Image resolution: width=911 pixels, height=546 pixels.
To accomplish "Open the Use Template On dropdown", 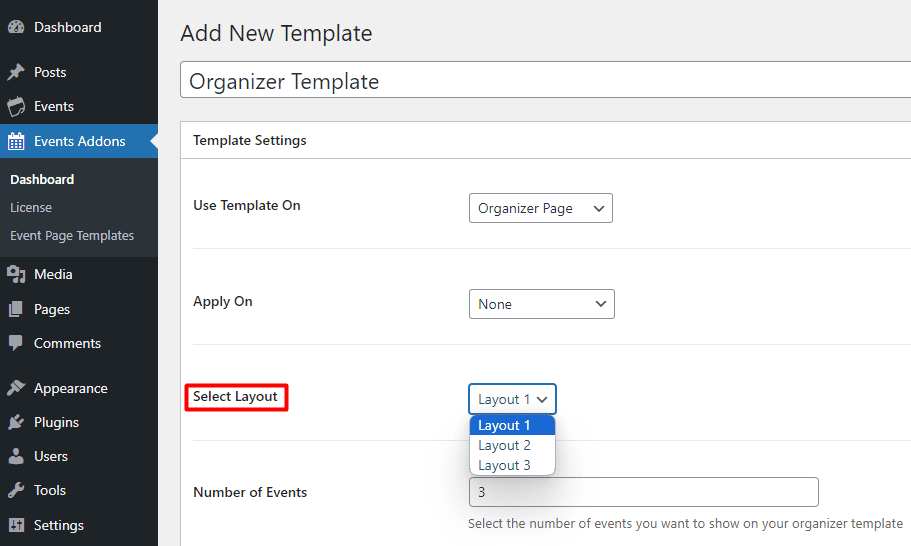I will click(540, 208).
